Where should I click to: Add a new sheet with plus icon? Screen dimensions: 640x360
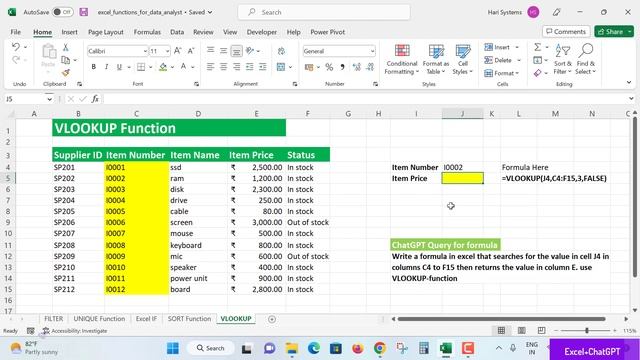click(x=272, y=319)
